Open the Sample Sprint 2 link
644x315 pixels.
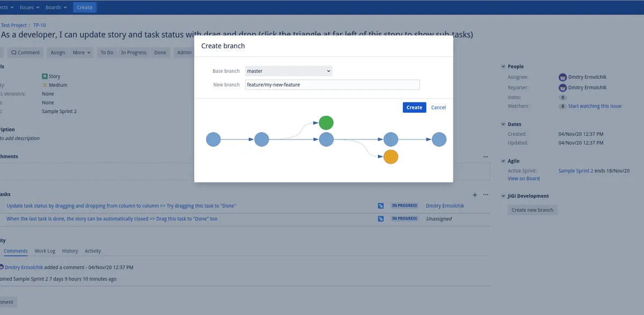click(x=576, y=171)
